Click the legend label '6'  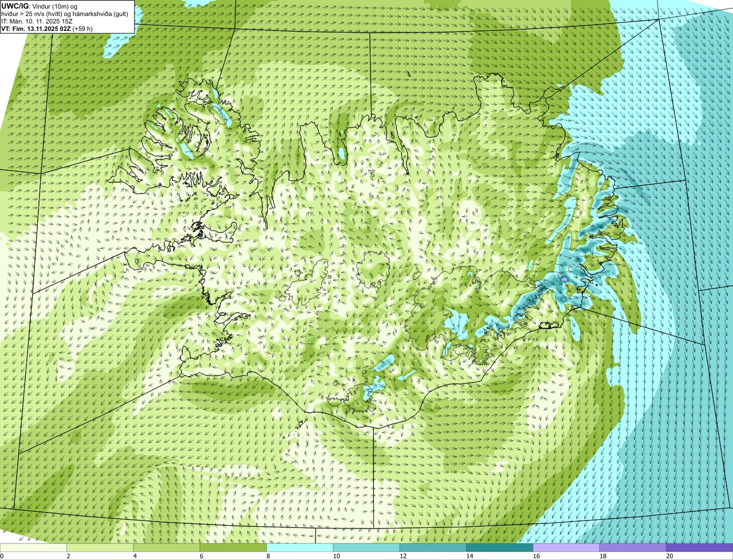pos(201,555)
